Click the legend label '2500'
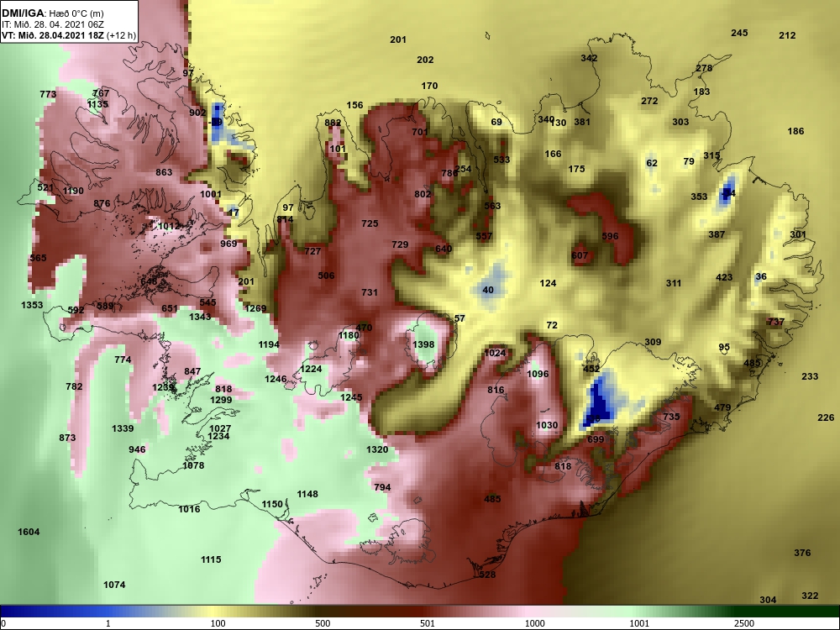This screenshot has width=840, height=630. point(744,624)
